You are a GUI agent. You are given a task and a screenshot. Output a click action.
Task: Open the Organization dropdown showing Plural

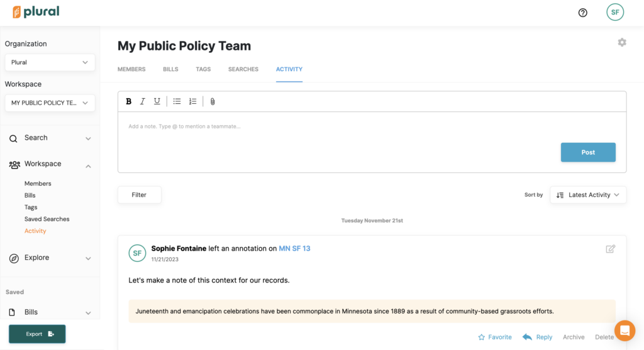click(x=50, y=62)
